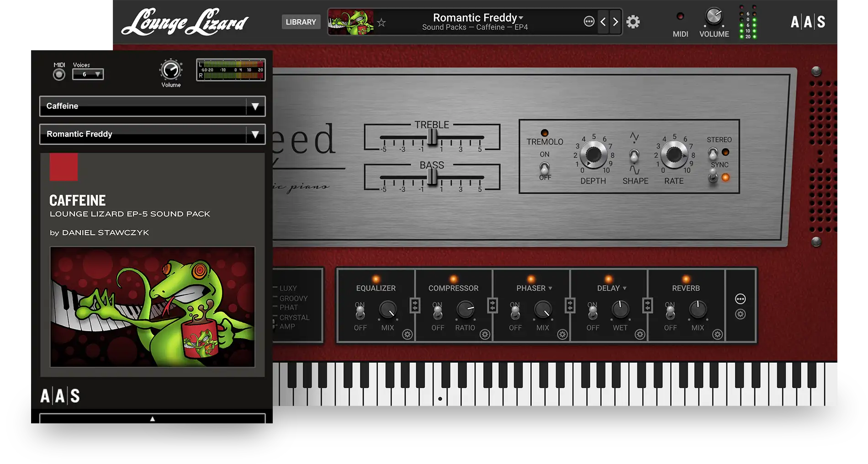Toggle the Stereo tremolo switch
This screenshot has height=464, width=868.
point(713,153)
